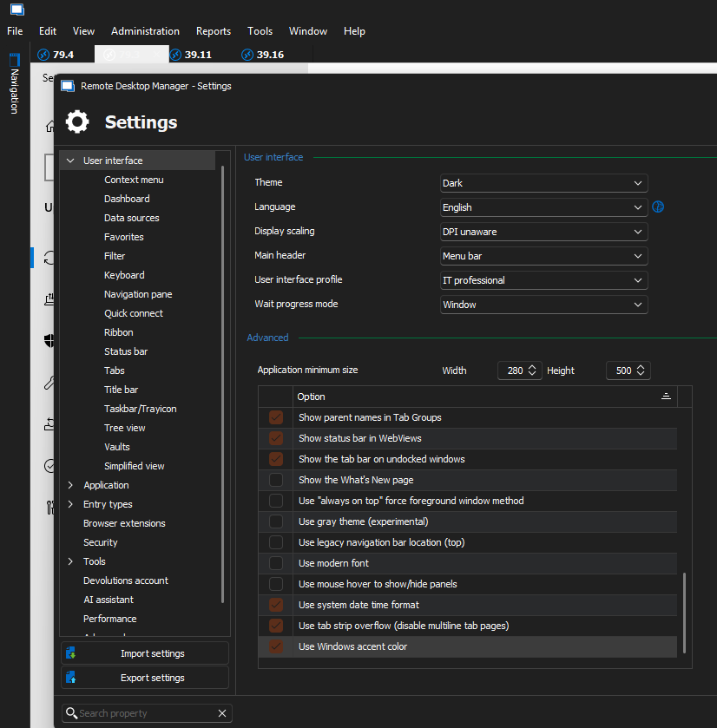
Task: Open the Display scaling dropdown
Action: [x=543, y=232]
